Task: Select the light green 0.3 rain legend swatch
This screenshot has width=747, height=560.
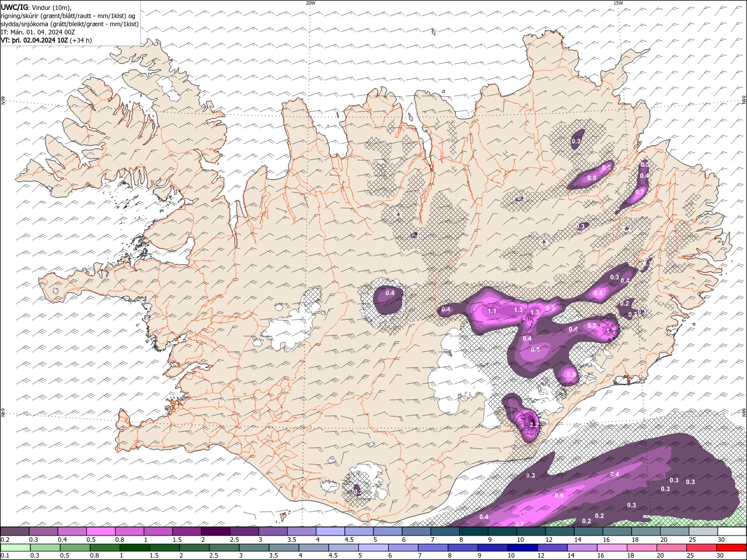Action: (x=45, y=548)
